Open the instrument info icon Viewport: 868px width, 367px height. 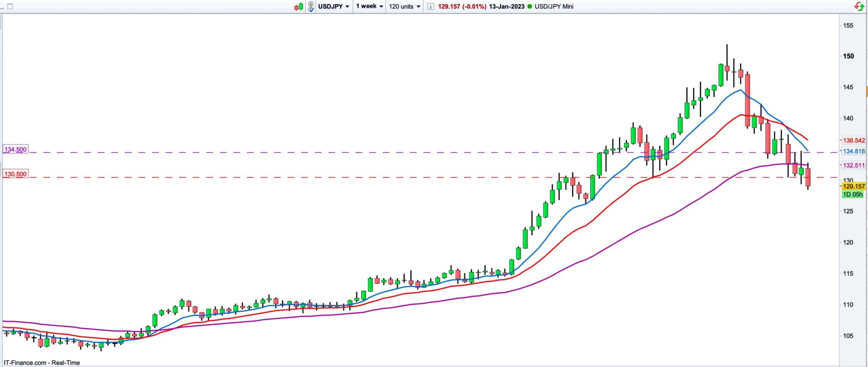[430, 6]
